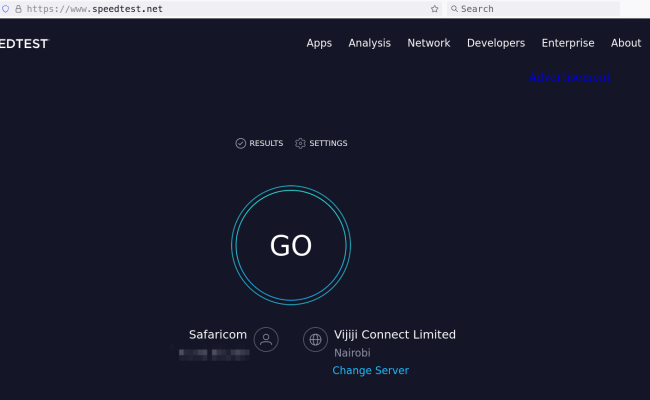Click the Speedtest logo
650x400 pixels.
coord(24,44)
